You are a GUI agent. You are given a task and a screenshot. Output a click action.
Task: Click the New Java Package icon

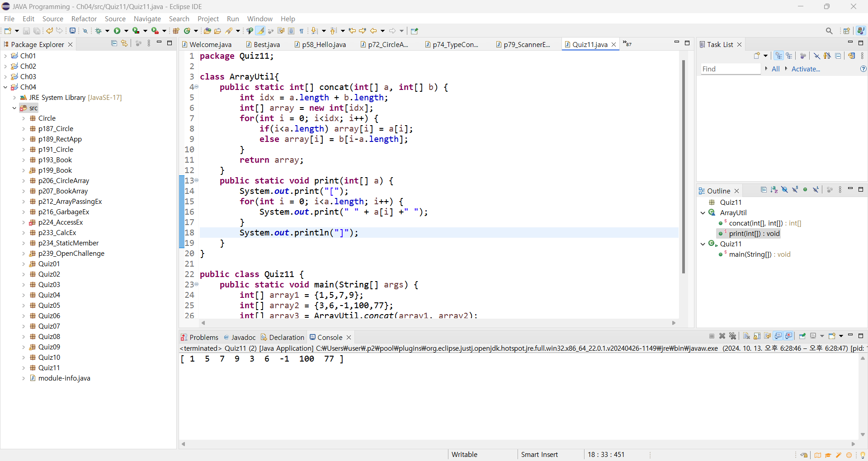[x=176, y=31]
